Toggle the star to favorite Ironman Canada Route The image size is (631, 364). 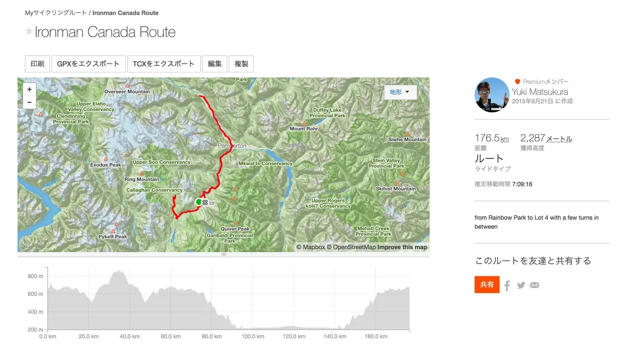(x=29, y=32)
